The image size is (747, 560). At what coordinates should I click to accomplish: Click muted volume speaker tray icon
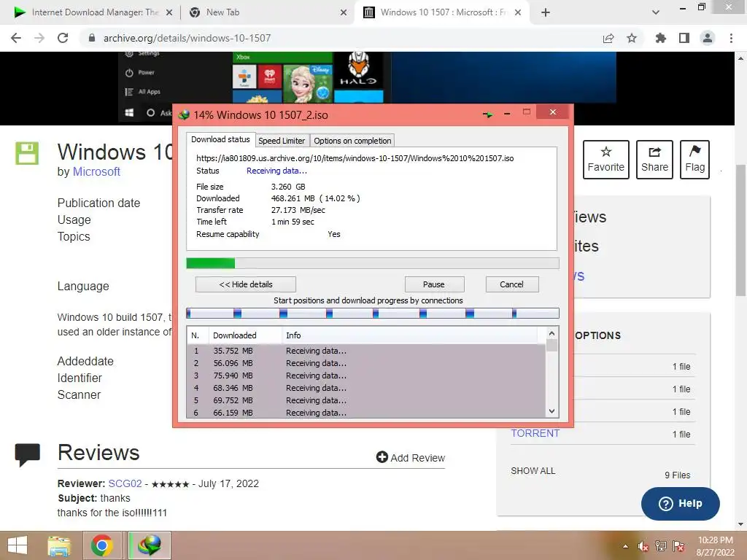coord(643,546)
